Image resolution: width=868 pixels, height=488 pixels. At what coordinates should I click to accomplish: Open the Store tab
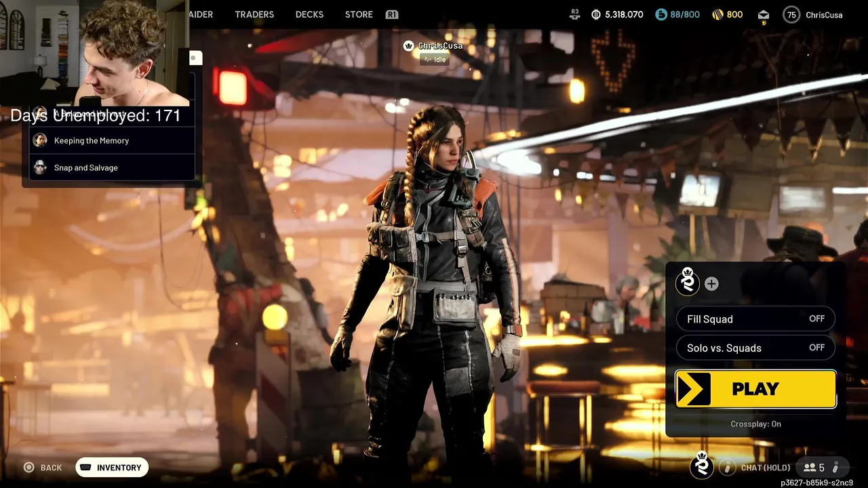point(359,14)
